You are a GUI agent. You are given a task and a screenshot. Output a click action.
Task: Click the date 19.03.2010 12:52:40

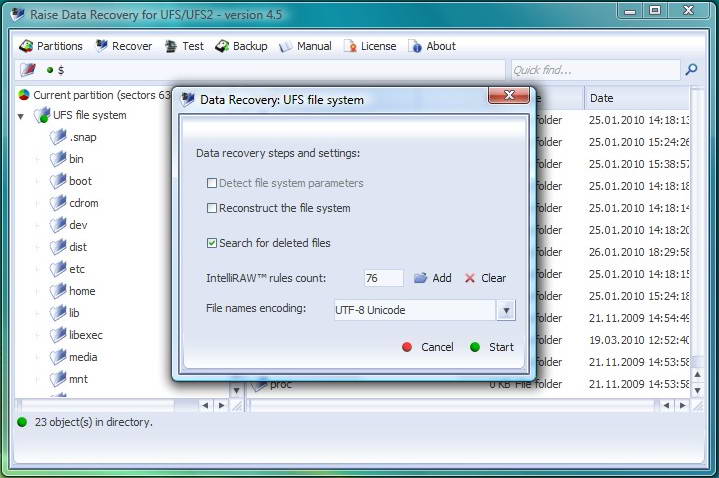coord(639,340)
